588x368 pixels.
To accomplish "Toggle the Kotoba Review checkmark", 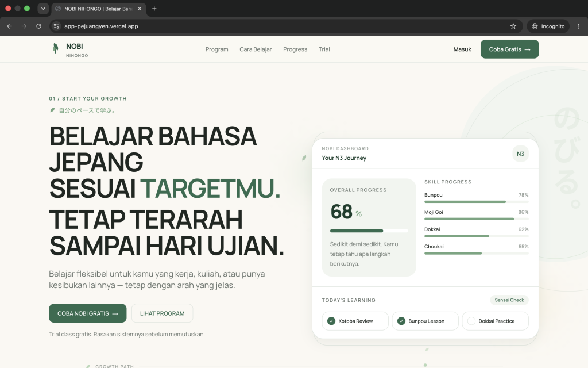I will (x=331, y=321).
